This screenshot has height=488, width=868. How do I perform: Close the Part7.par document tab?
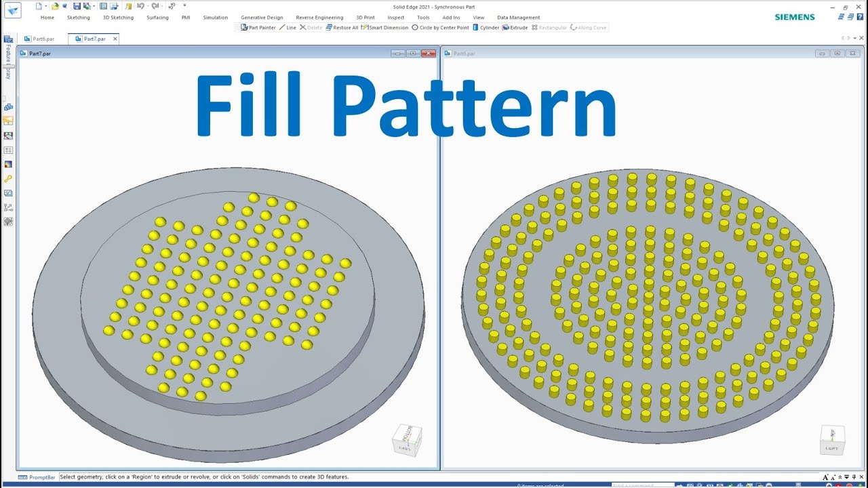[115, 39]
